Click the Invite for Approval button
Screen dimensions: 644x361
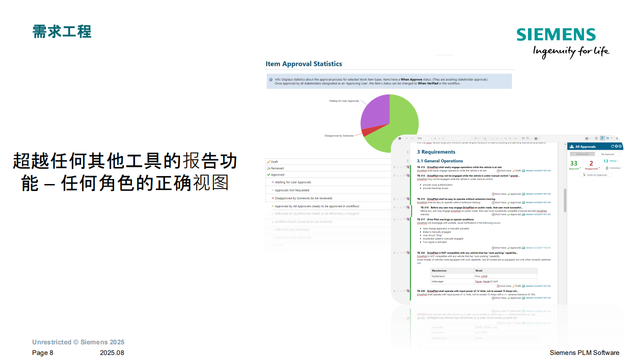(596, 175)
